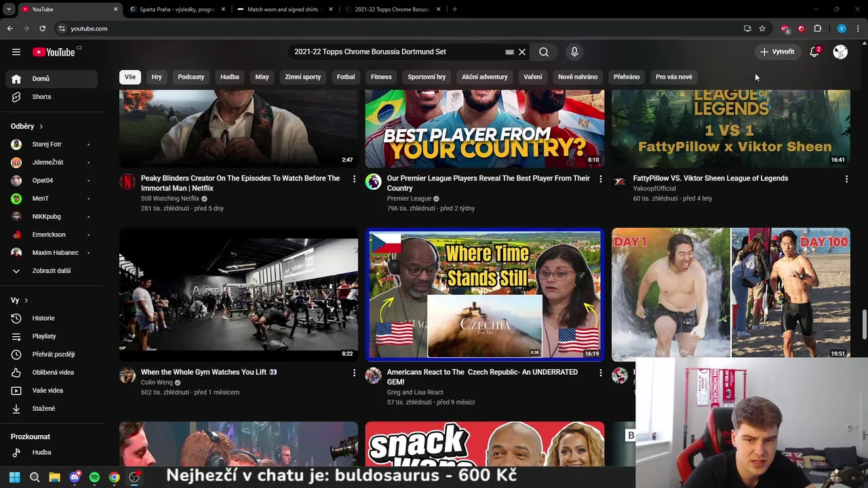This screenshot has height=488, width=868.
Task: Open the Premier League channel name
Action: pos(409,199)
